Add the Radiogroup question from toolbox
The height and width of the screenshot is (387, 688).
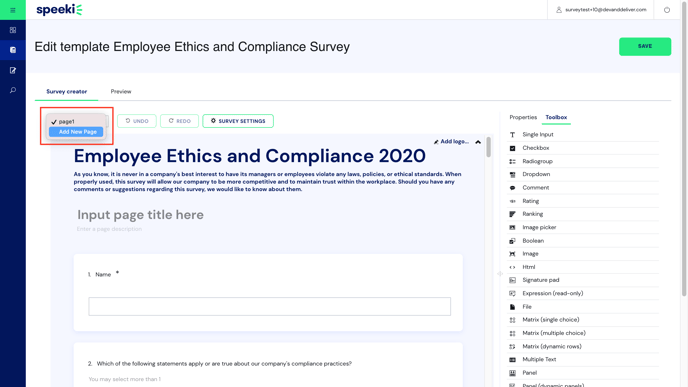583,161
